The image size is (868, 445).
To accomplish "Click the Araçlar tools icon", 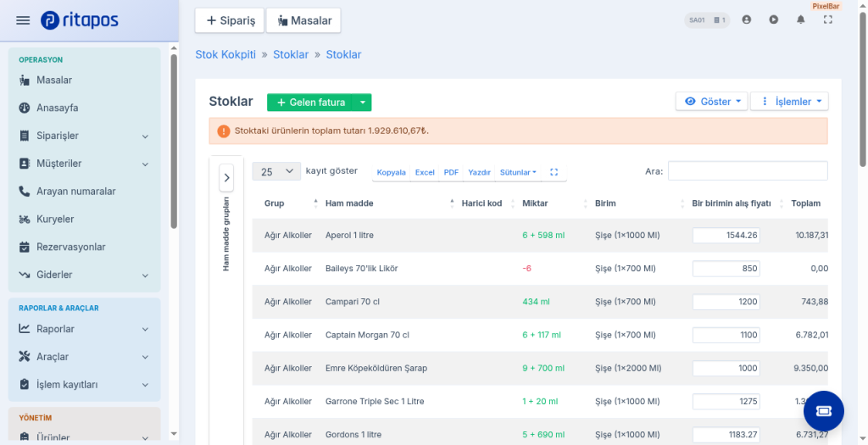I will tap(24, 357).
